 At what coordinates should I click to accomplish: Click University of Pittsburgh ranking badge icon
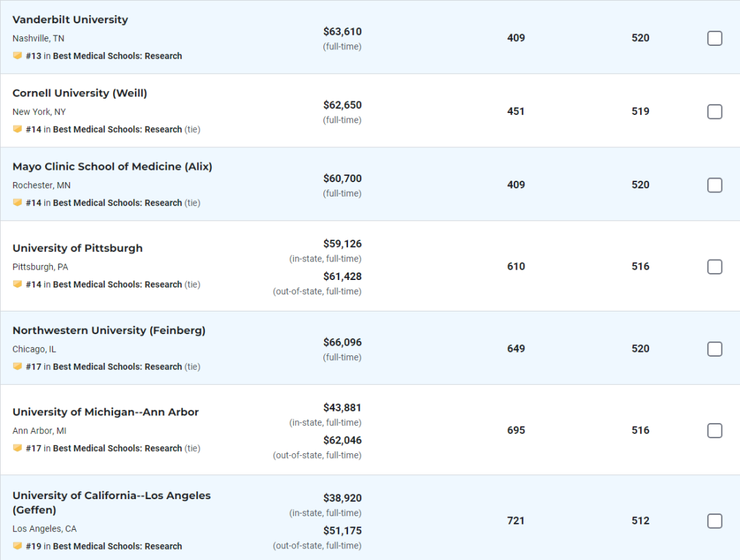pyautogui.click(x=17, y=284)
